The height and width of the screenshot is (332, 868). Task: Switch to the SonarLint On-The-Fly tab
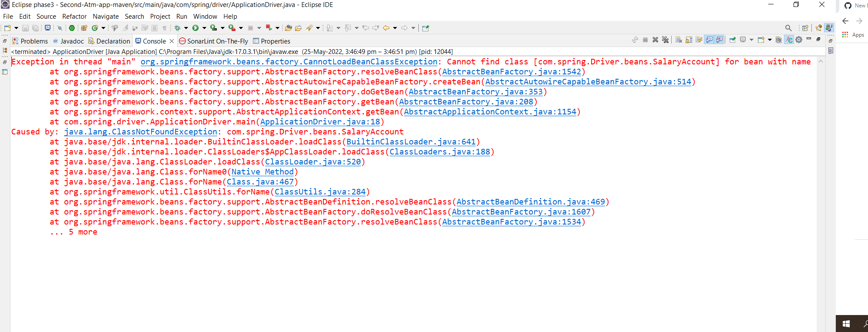pos(214,41)
